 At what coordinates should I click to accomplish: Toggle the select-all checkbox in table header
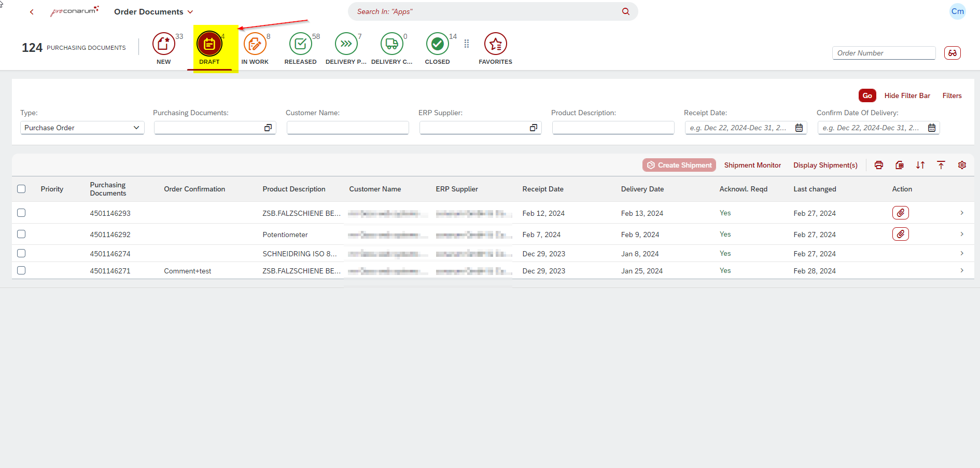coord(21,189)
